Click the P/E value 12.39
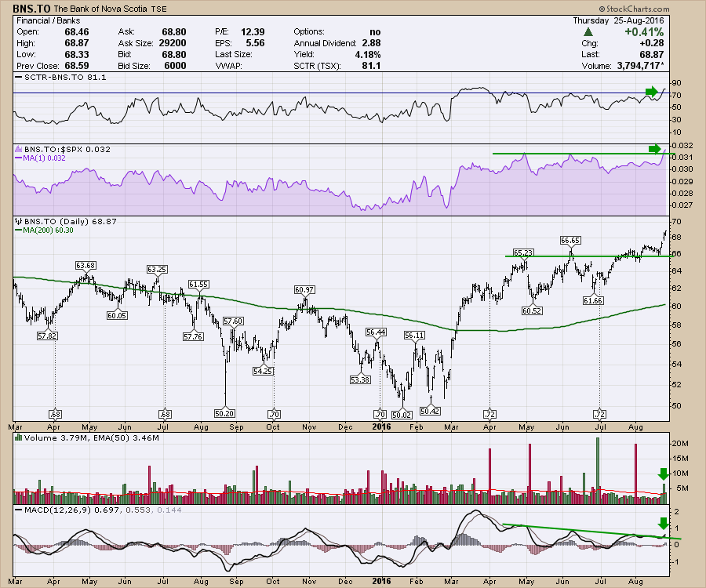This screenshot has width=706, height=588. [x=253, y=32]
